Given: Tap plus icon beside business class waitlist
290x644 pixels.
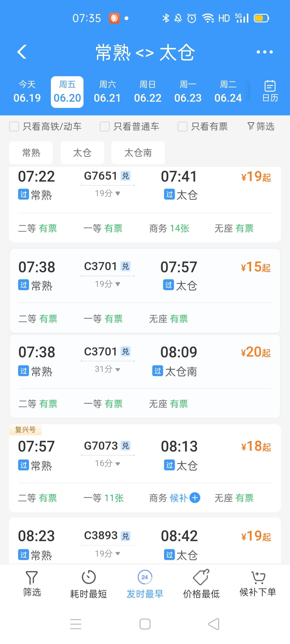Looking at the screenshot, I should 195,498.
